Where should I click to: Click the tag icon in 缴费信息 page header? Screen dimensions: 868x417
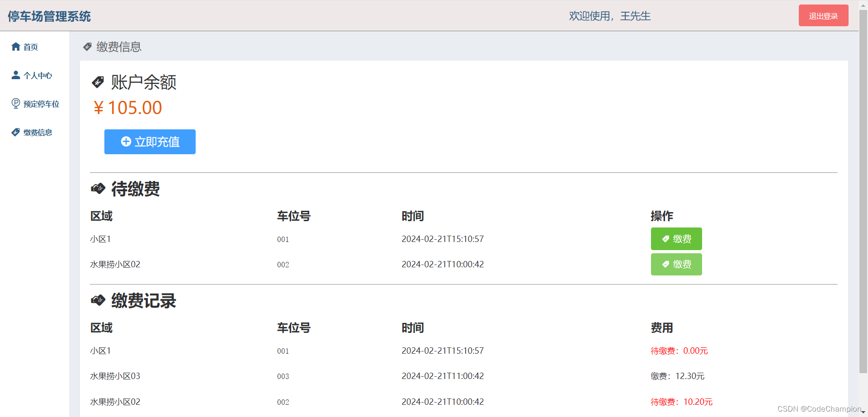click(87, 47)
